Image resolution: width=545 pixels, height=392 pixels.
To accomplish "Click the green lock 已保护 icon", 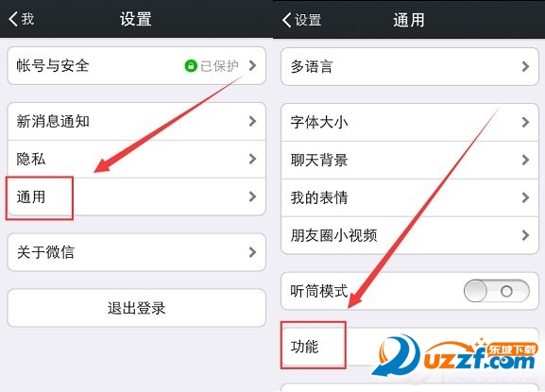I will coord(191,66).
